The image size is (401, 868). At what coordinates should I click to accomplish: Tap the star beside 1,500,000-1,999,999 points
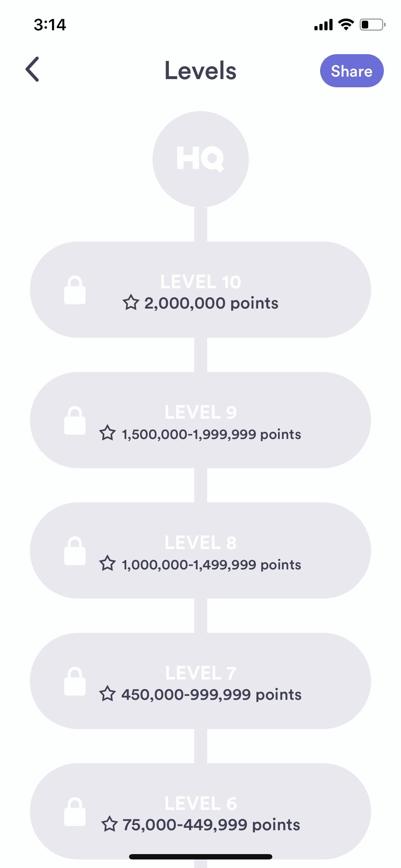click(107, 433)
